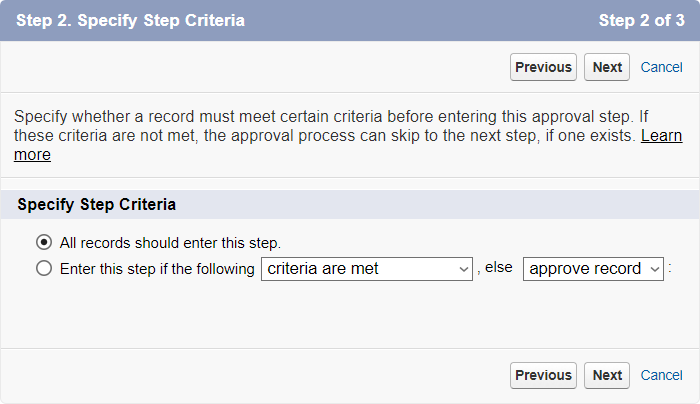Open the Learn more link
Viewport: 700px width, 404px height.
click(661, 135)
